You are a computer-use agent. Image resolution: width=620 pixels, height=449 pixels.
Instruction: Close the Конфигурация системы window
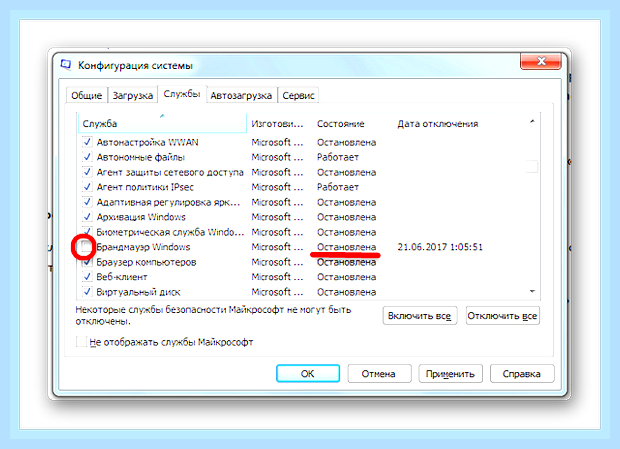tap(541, 61)
